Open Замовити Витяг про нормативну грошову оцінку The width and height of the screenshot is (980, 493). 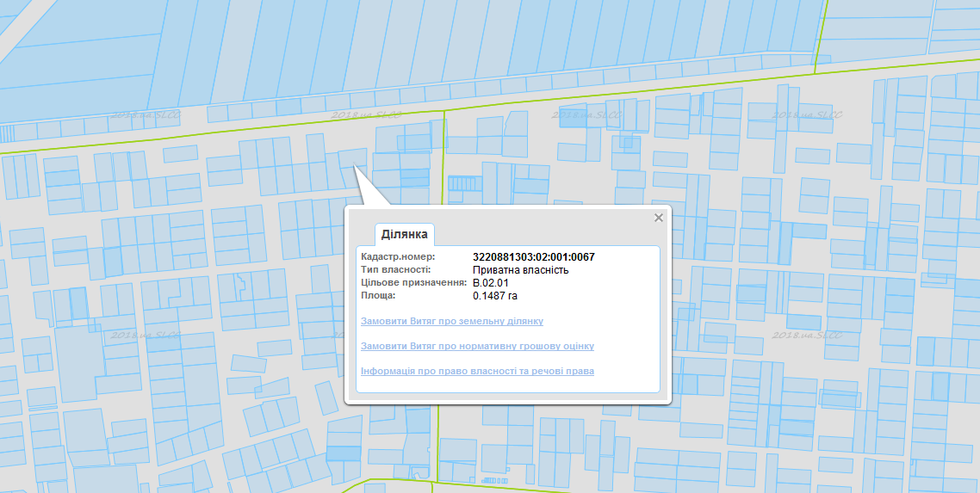477,346
